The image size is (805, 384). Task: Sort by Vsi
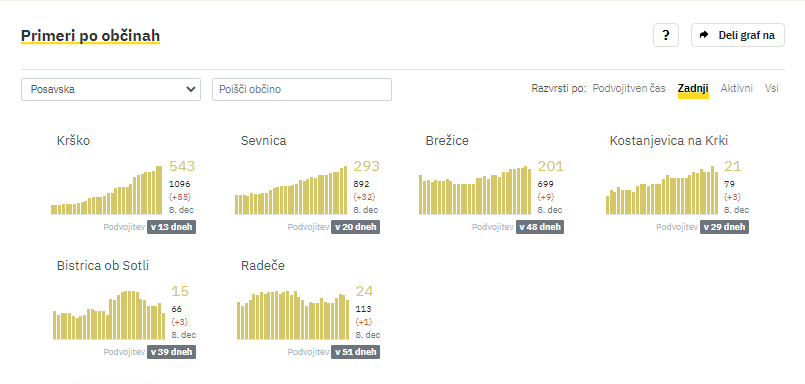[x=772, y=88]
